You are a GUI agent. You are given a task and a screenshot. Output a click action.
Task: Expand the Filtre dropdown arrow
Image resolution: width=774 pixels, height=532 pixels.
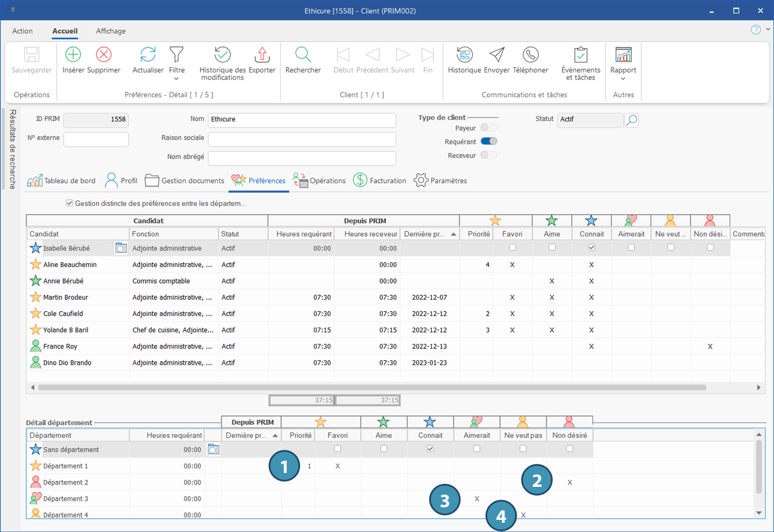[177, 79]
